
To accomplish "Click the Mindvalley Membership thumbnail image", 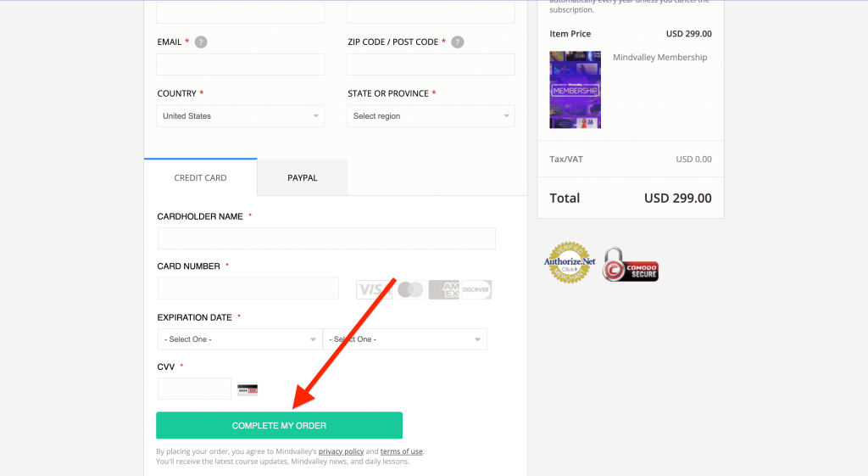I will [x=576, y=90].
